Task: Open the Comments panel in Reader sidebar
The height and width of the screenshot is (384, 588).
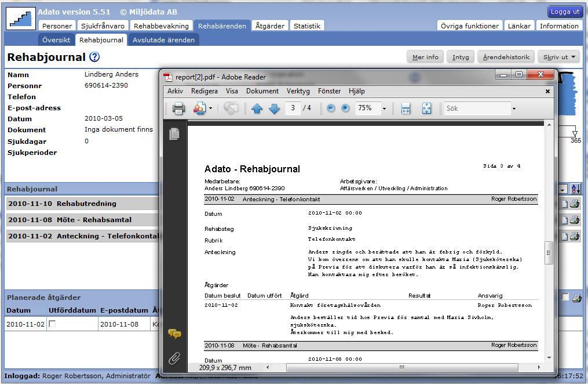Action: (x=174, y=334)
